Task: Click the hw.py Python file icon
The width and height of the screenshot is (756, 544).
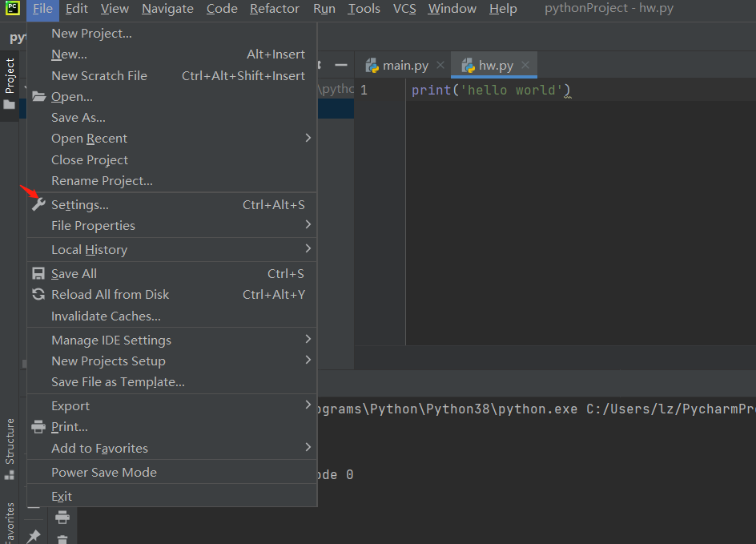Action: 468,65
